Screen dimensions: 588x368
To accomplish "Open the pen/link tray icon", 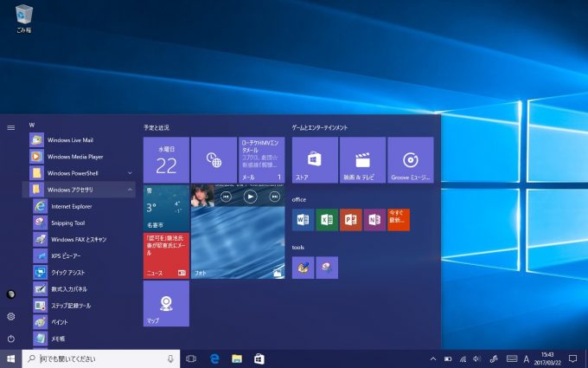I will (x=494, y=359).
